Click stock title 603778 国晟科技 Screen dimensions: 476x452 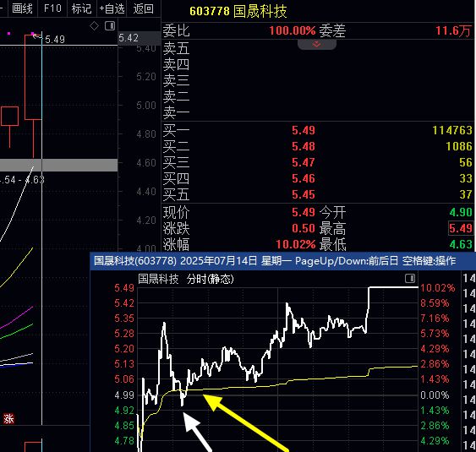(238, 11)
